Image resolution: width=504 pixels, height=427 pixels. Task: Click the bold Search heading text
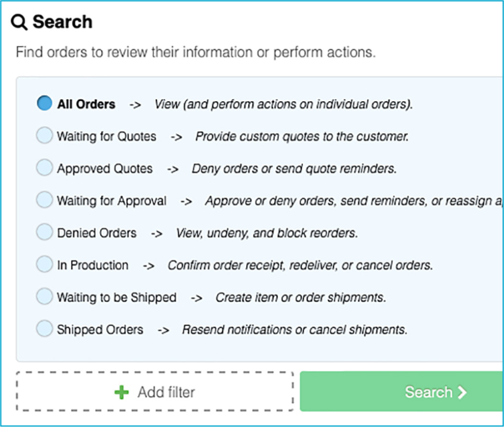coord(62,22)
